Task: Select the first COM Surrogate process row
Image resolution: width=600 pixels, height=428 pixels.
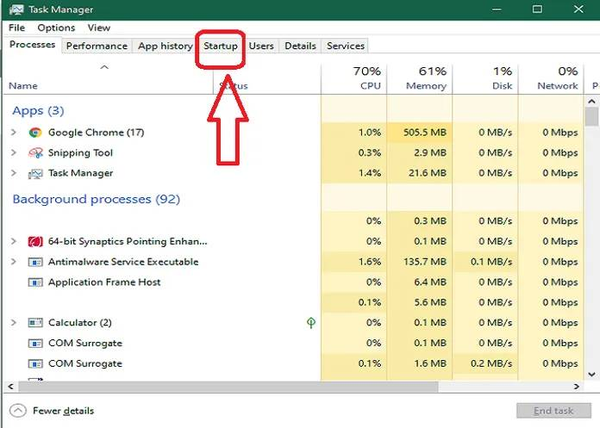Action: [x=85, y=343]
